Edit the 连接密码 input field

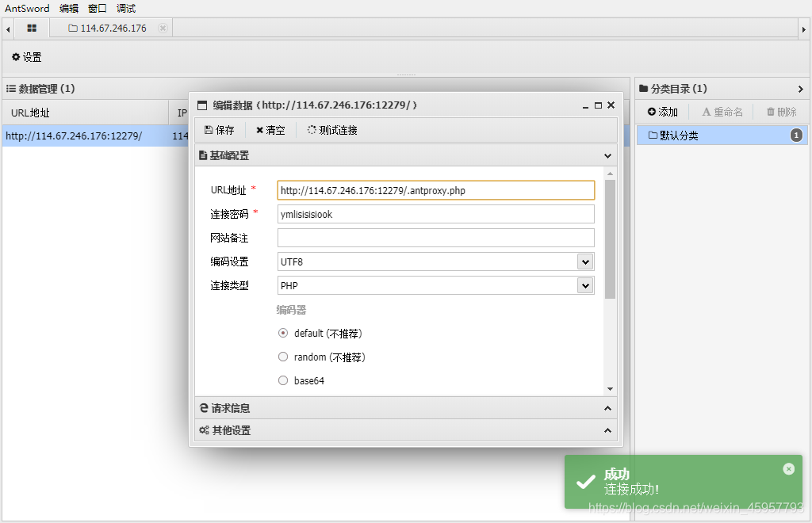point(436,214)
